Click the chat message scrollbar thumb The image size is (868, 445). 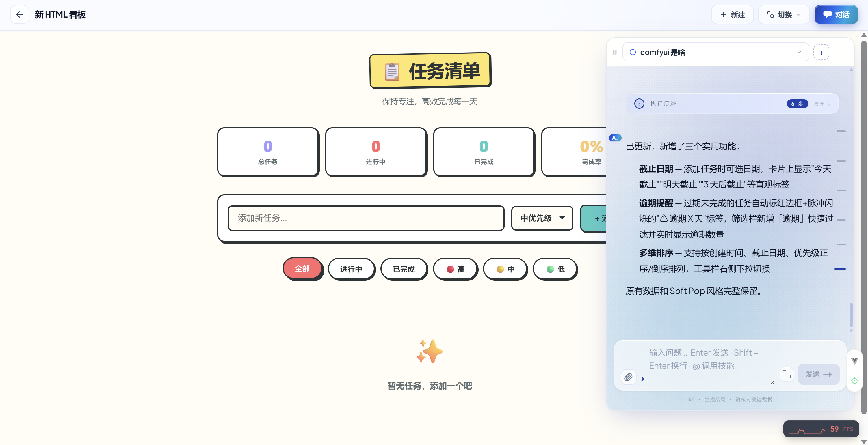coord(851,315)
